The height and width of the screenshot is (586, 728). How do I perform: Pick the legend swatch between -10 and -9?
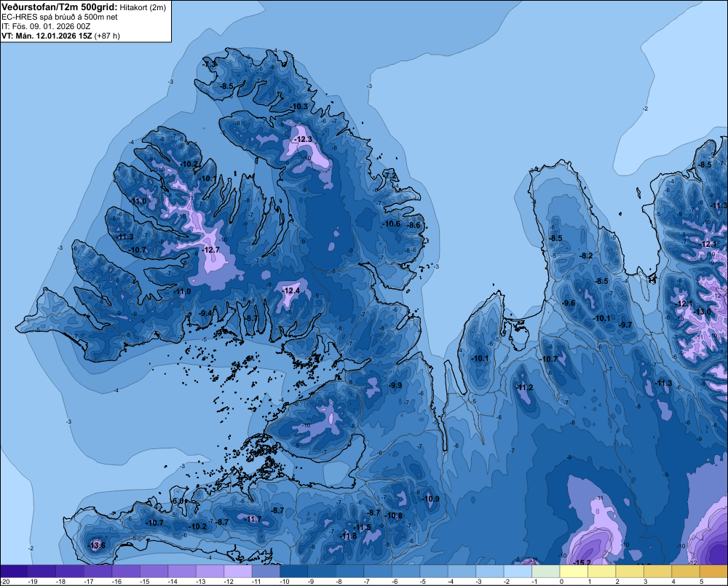pyautogui.click(x=294, y=571)
